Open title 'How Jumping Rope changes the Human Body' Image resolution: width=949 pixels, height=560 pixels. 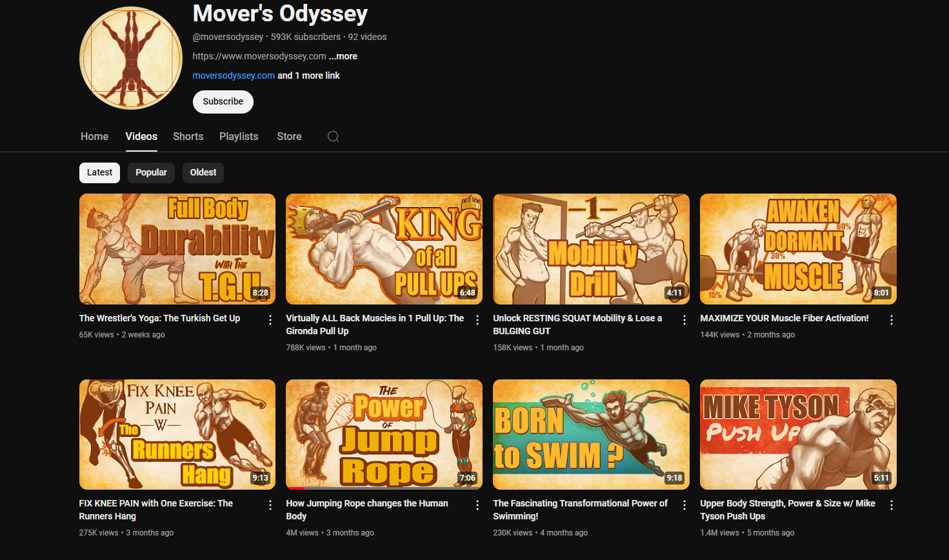[367, 510]
